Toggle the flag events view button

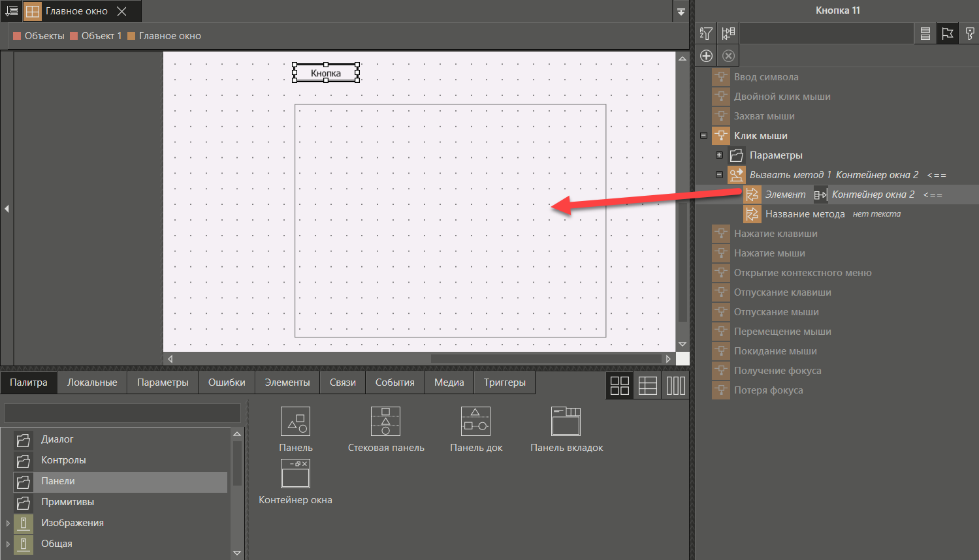(x=948, y=33)
